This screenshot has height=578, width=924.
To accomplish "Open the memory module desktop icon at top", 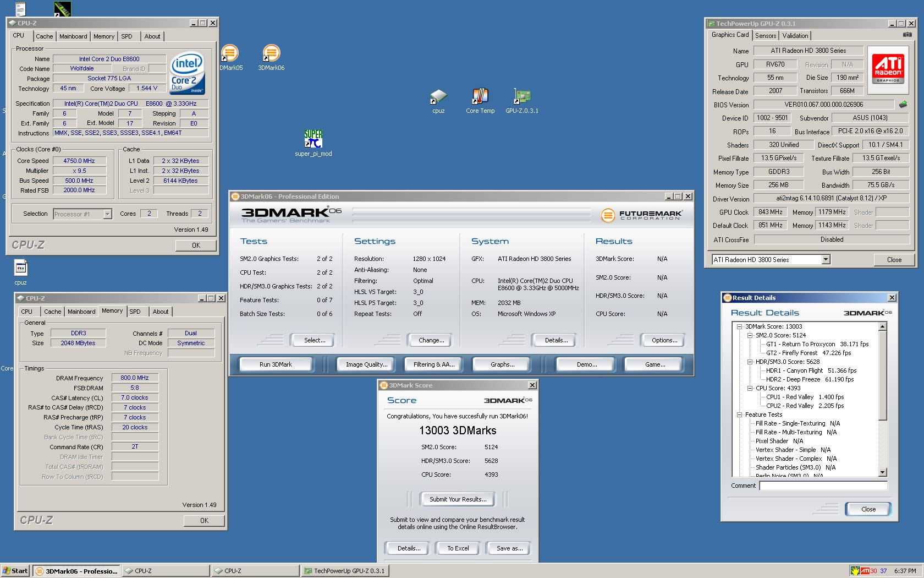I will coord(62,8).
